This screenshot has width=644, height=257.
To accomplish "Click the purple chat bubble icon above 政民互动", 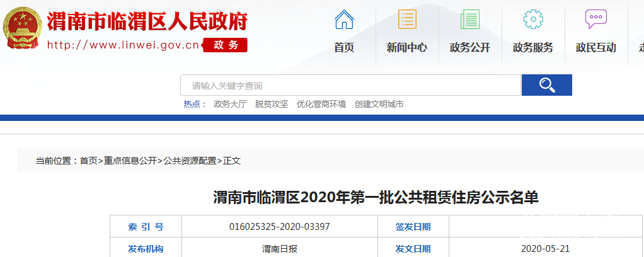I will coord(595,20).
